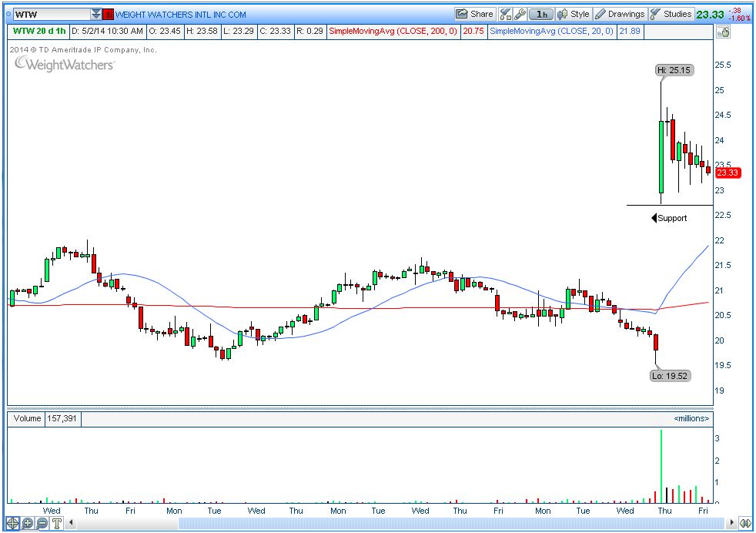
Task: Click the -1.60% percent change in header
Action: (740, 18)
